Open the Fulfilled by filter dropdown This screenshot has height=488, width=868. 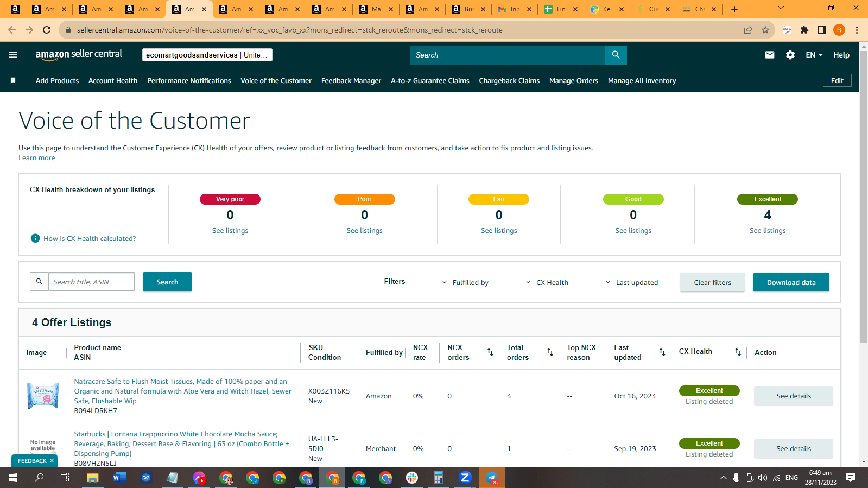tap(465, 282)
